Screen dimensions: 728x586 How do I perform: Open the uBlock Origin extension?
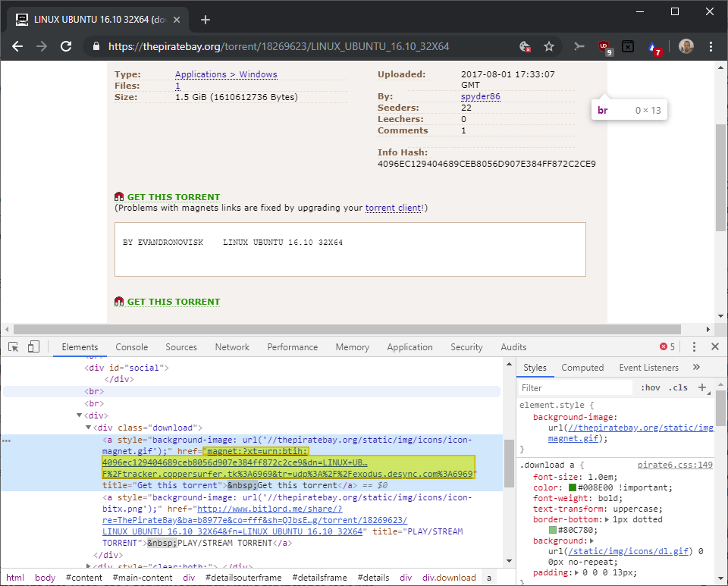click(604, 46)
